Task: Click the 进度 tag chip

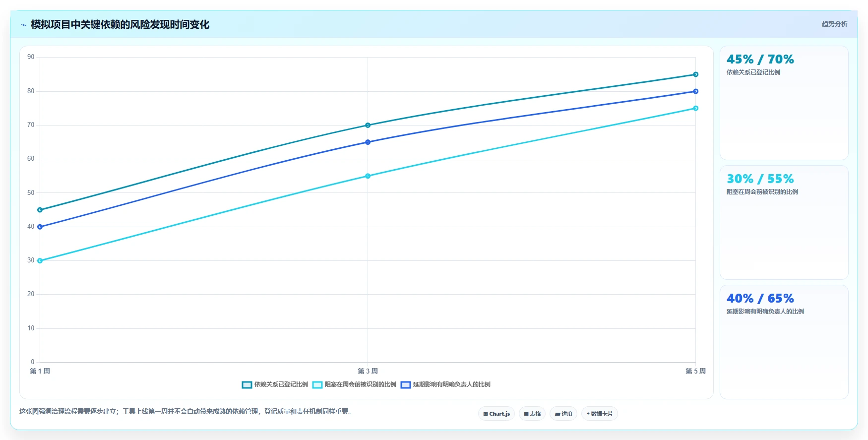Action: 563,414
